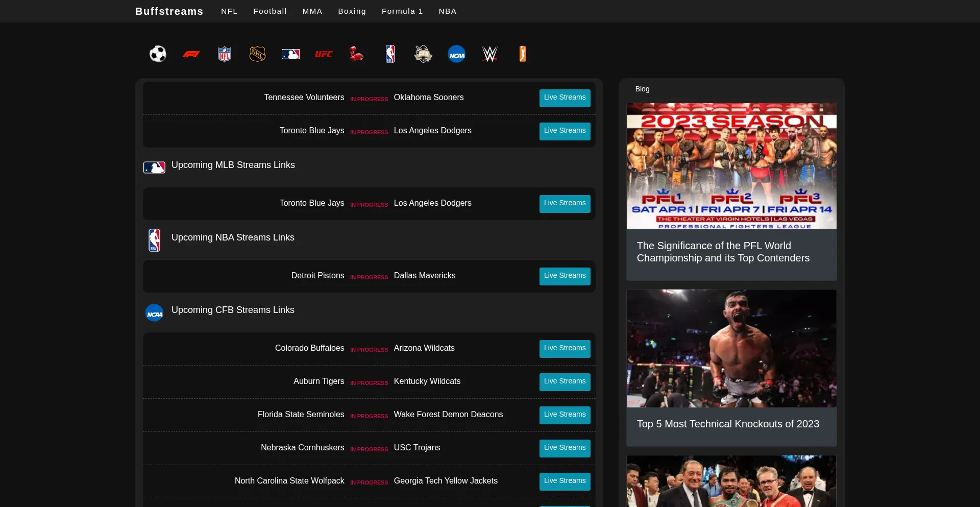Click the Blog section heading

click(642, 89)
